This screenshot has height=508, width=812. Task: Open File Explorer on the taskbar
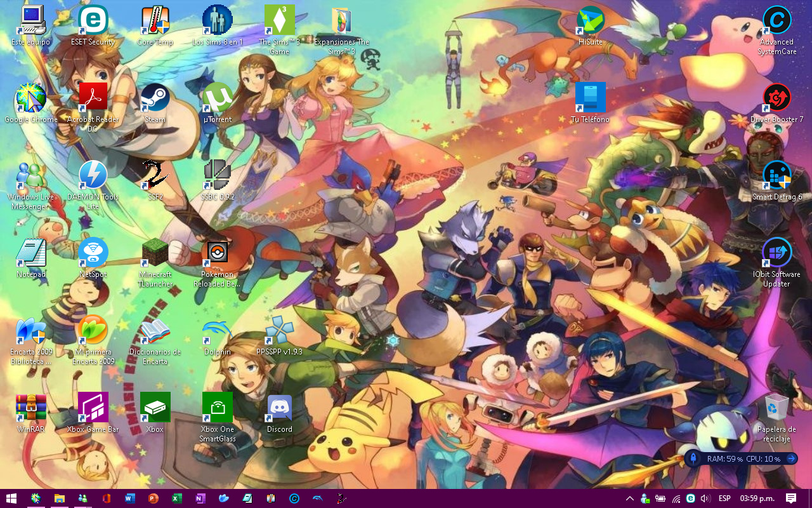pos(59,498)
